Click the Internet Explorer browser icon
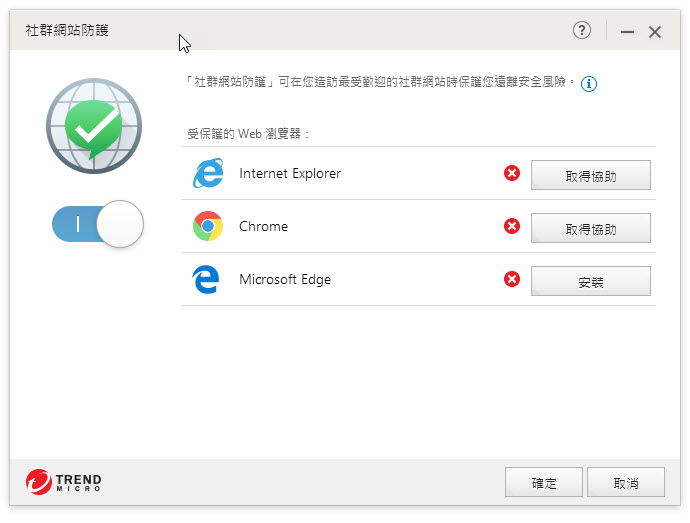 click(208, 174)
